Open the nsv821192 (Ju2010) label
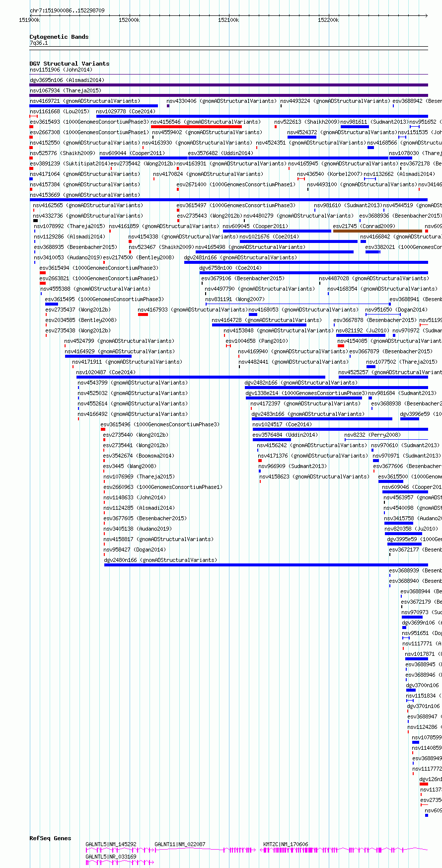442x868 pixels. pos(363,330)
